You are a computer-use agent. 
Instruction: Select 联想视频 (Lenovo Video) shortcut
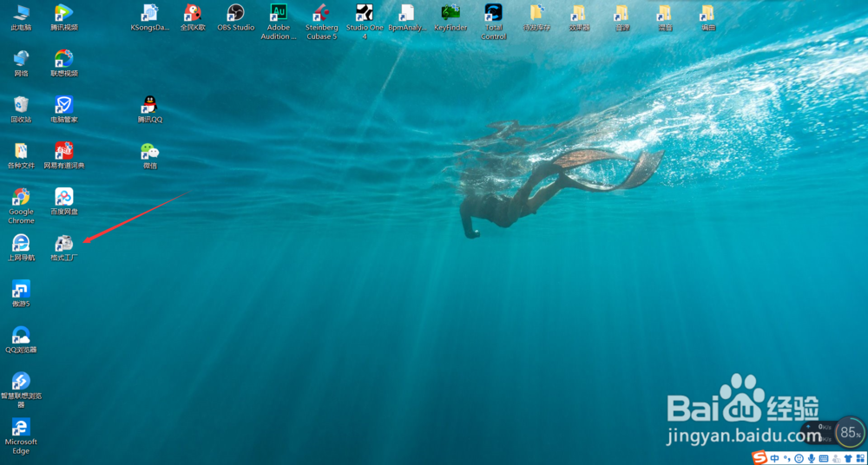tap(64, 63)
